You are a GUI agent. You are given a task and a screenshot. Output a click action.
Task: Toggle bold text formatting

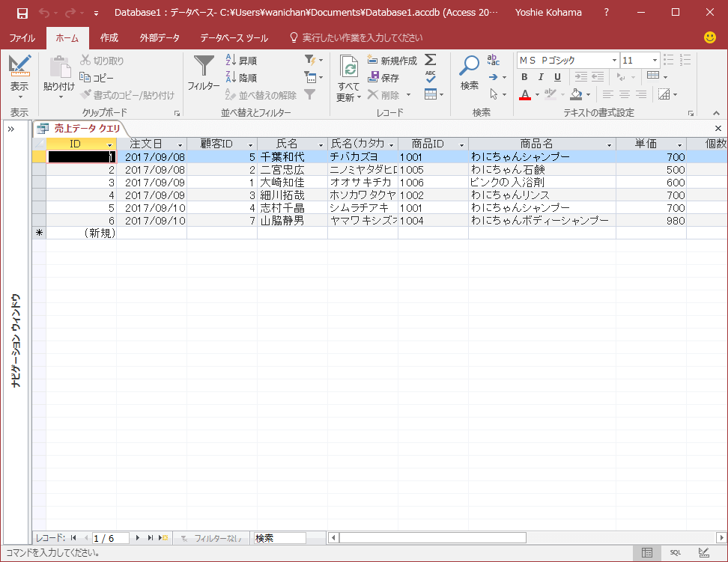pyautogui.click(x=524, y=77)
